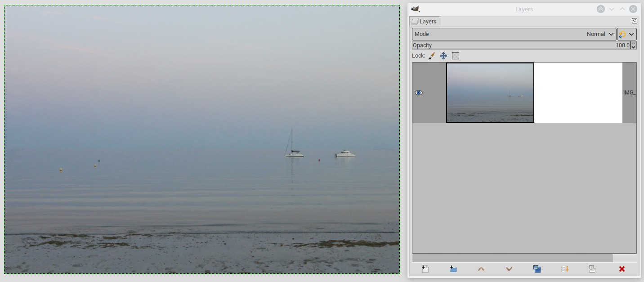Create a new layer with the page icon
Screen dimensions: 644x282
(x=425, y=269)
